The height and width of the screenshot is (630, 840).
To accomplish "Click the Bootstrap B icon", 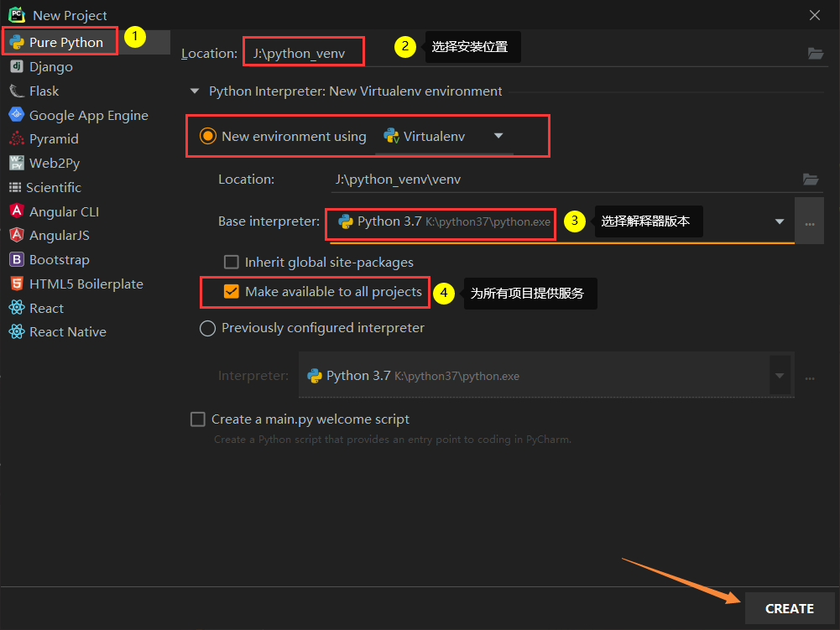I will (x=17, y=259).
